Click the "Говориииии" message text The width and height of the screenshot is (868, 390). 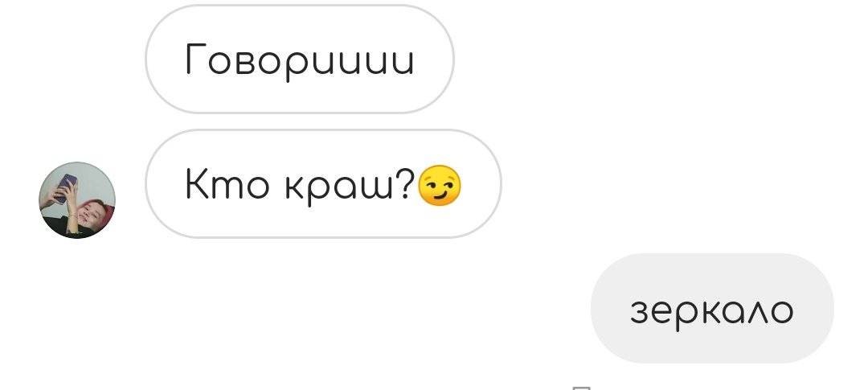(300, 61)
